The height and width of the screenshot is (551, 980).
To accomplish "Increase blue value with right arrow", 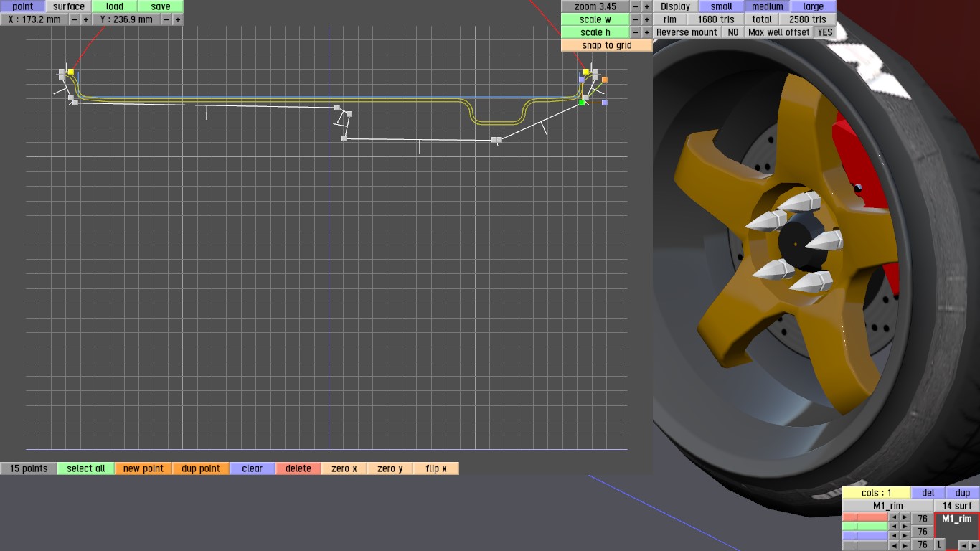I will pos(905,536).
